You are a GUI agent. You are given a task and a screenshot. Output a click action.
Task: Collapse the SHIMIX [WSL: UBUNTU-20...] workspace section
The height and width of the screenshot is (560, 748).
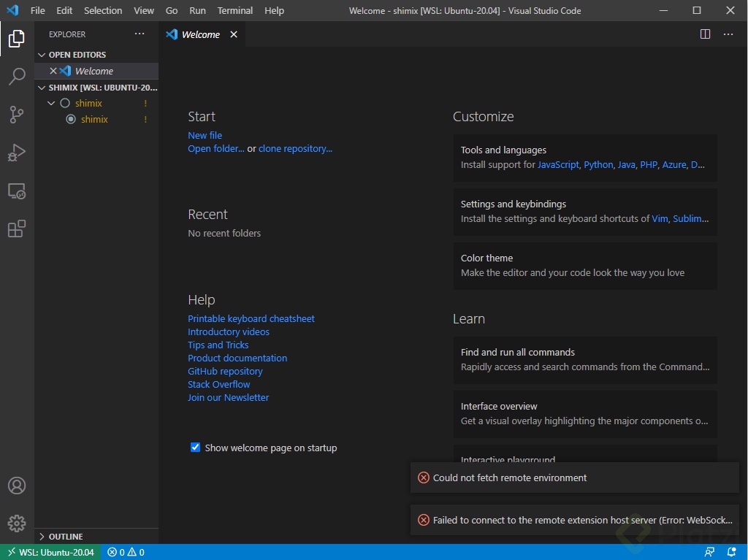pyautogui.click(x=42, y=88)
